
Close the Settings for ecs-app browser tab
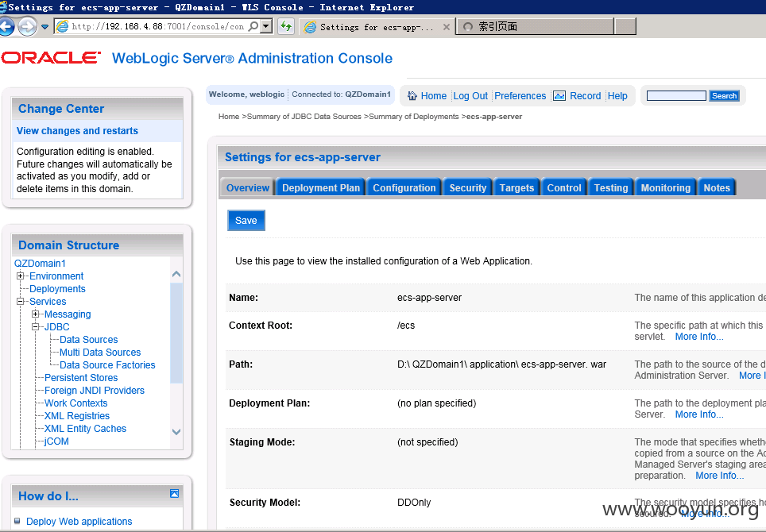446,27
